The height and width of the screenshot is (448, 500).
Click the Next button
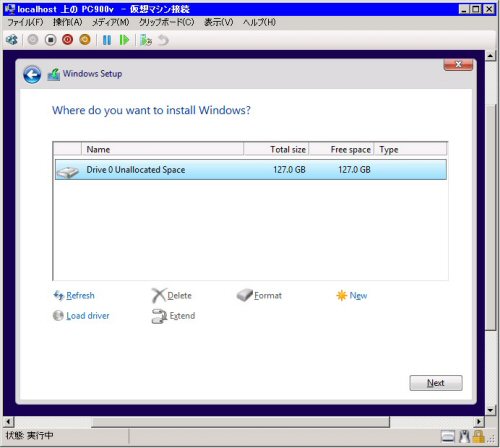pos(436,383)
